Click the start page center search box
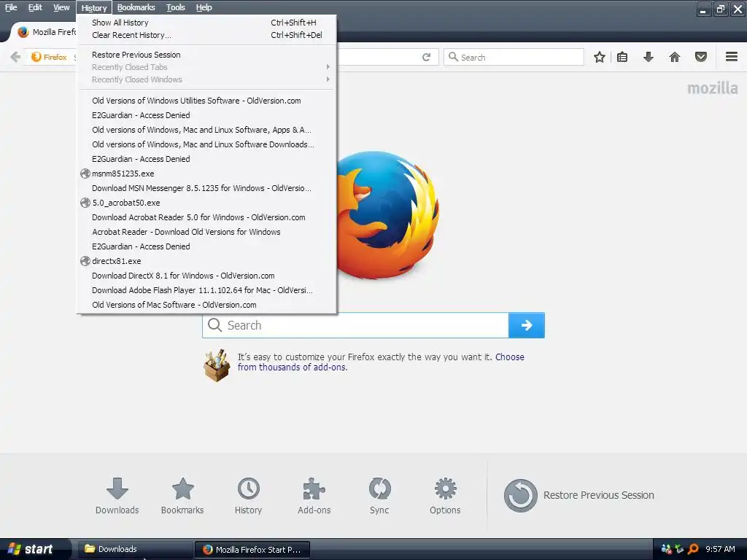 [355, 325]
